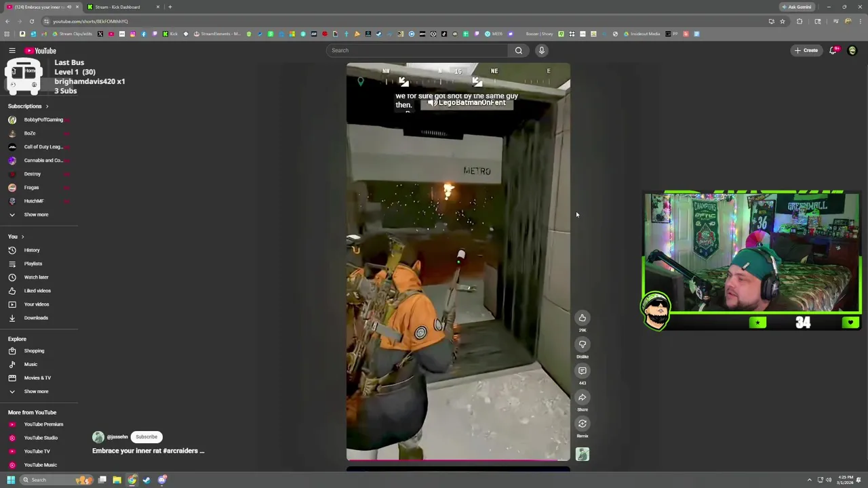The height and width of the screenshot is (488, 868).
Task: Expand Show more under Subscriptions
Action: pyautogui.click(x=38, y=215)
